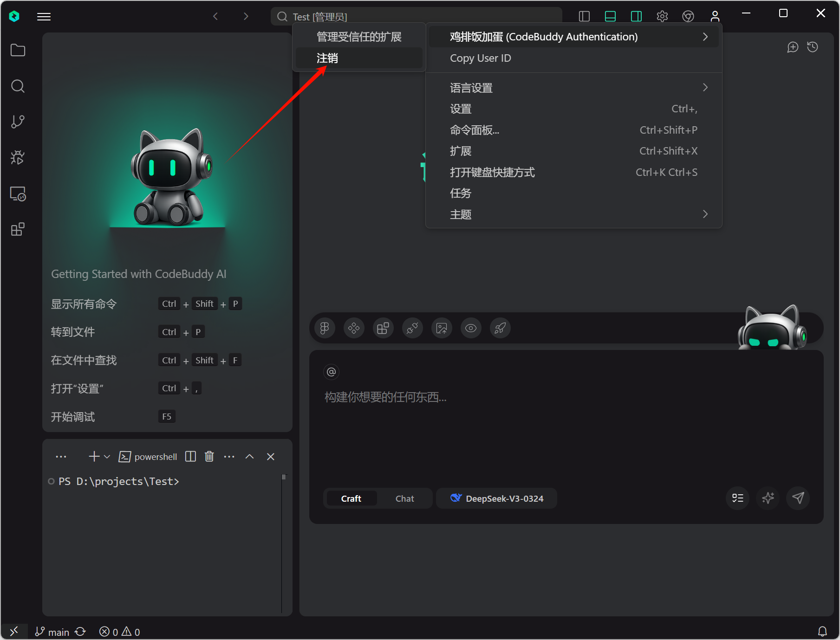Open the Run and Debug bug icon
Image resolution: width=840 pixels, height=640 pixels.
tap(18, 158)
